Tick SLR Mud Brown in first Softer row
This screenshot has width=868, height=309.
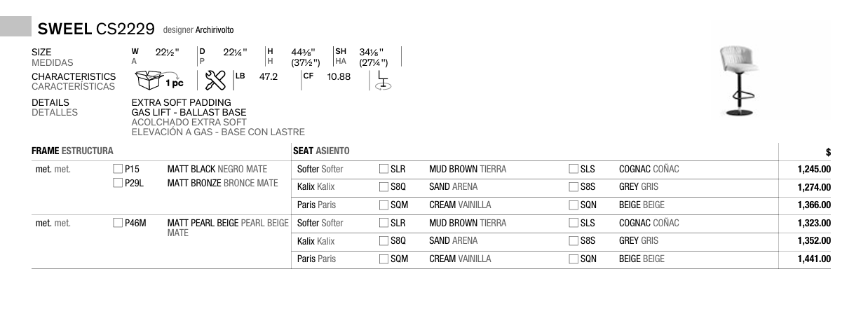384,170
